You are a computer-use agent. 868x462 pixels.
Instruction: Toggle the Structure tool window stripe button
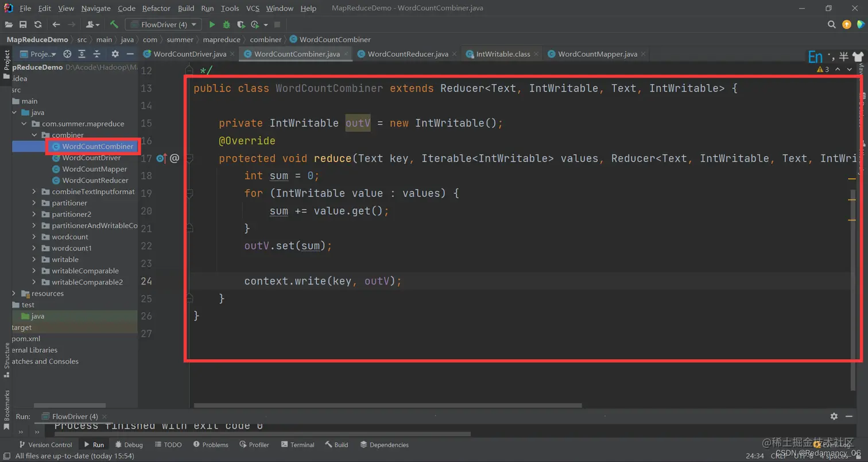[x=6, y=360]
